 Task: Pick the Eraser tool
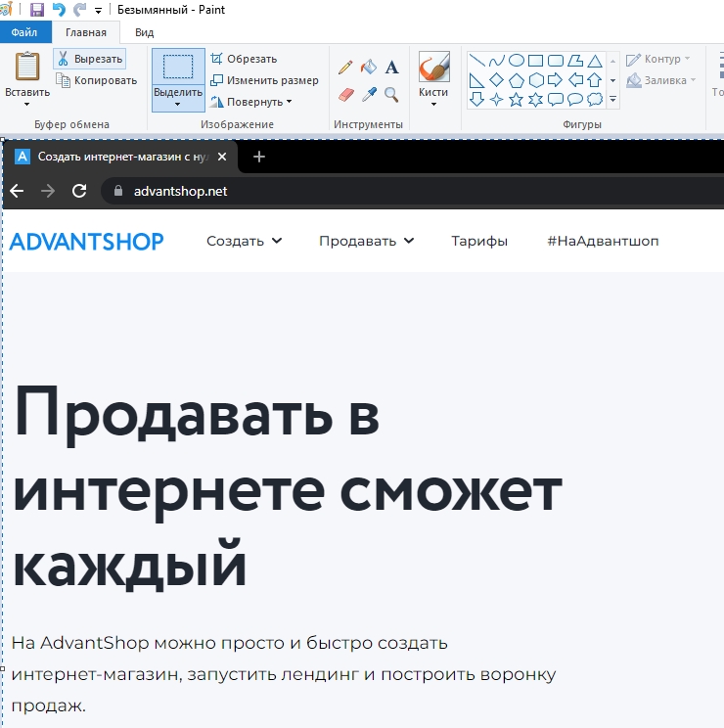345,94
